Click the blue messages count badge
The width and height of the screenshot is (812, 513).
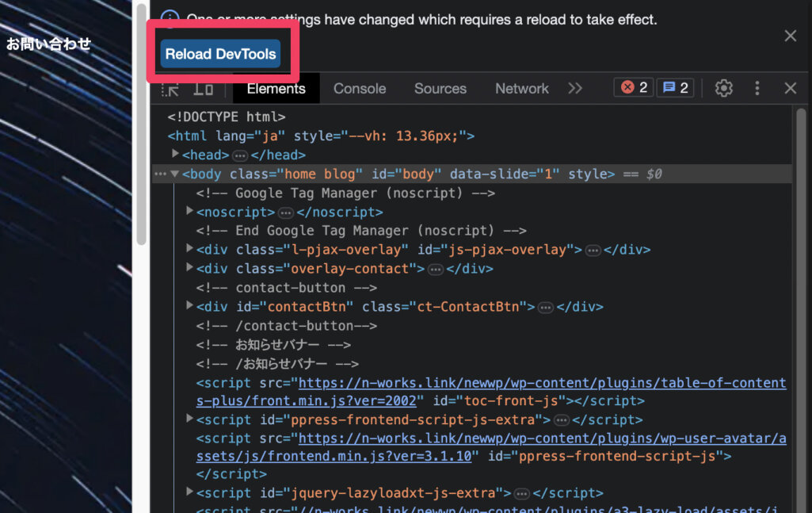[x=675, y=88]
